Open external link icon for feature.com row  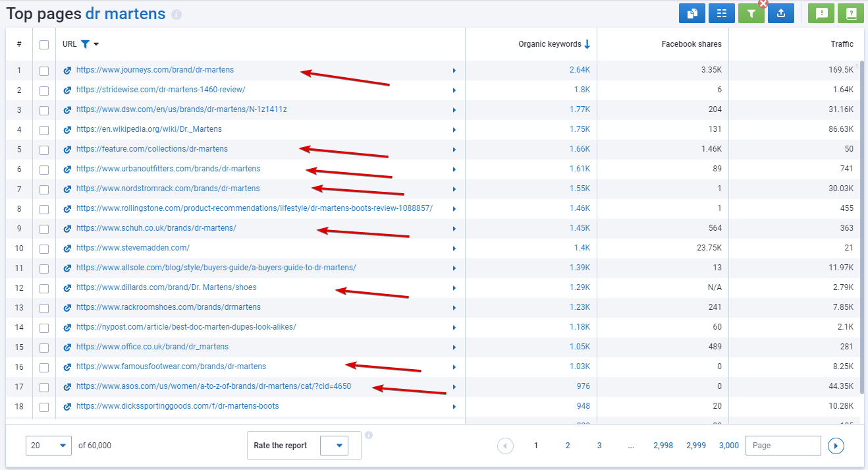[67, 149]
